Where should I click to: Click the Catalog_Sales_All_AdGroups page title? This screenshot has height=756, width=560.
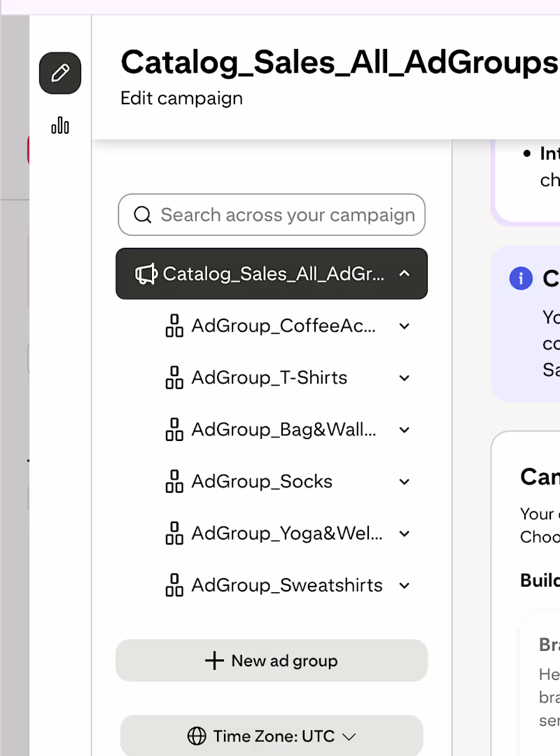coord(339,63)
